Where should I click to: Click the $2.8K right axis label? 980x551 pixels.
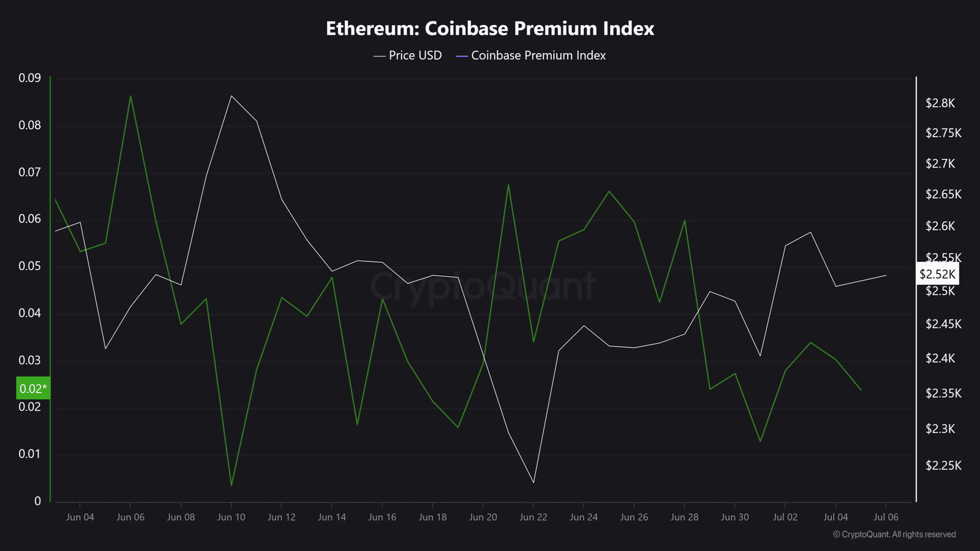click(940, 103)
